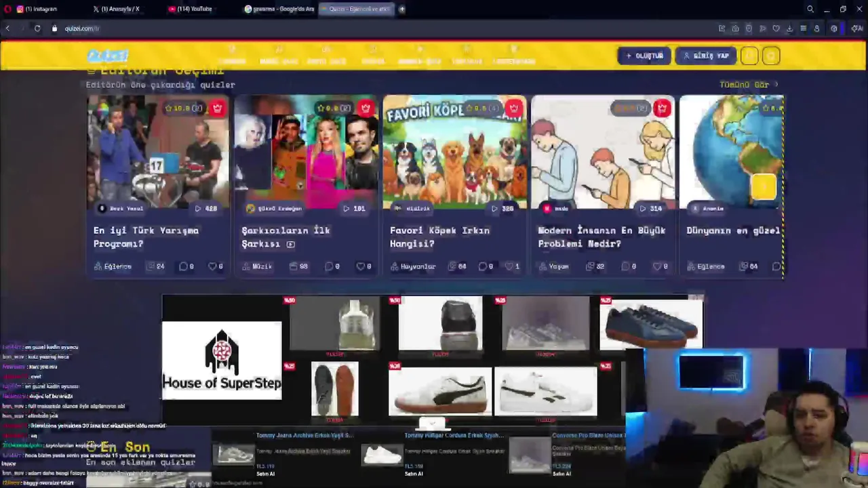This screenshot has width=868, height=488.
Task: Click play count 314 on Modern İnsanın card
Action: tap(650, 208)
